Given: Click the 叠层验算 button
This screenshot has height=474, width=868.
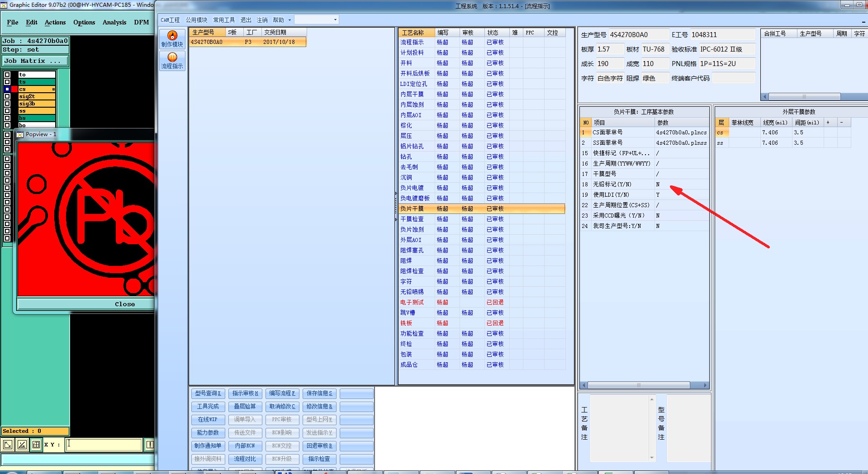Looking at the screenshot, I should (245, 407).
